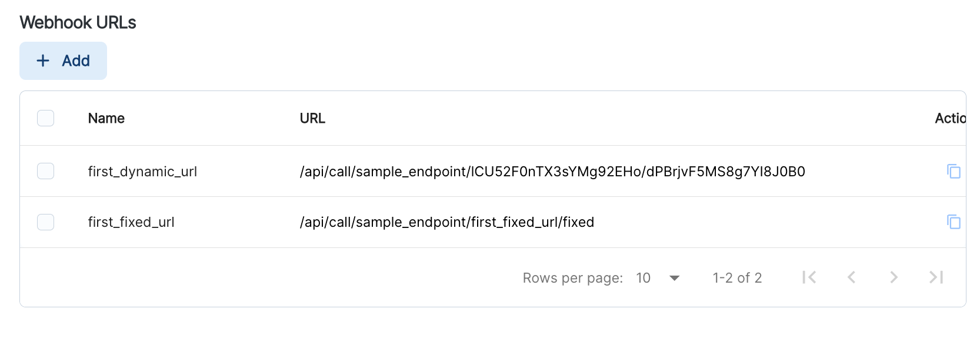The width and height of the screenshot is (980, 342).
Task: Copy the first_dynamic_url webhook URL
Action: pyautogui.click(x=954, y=172)
